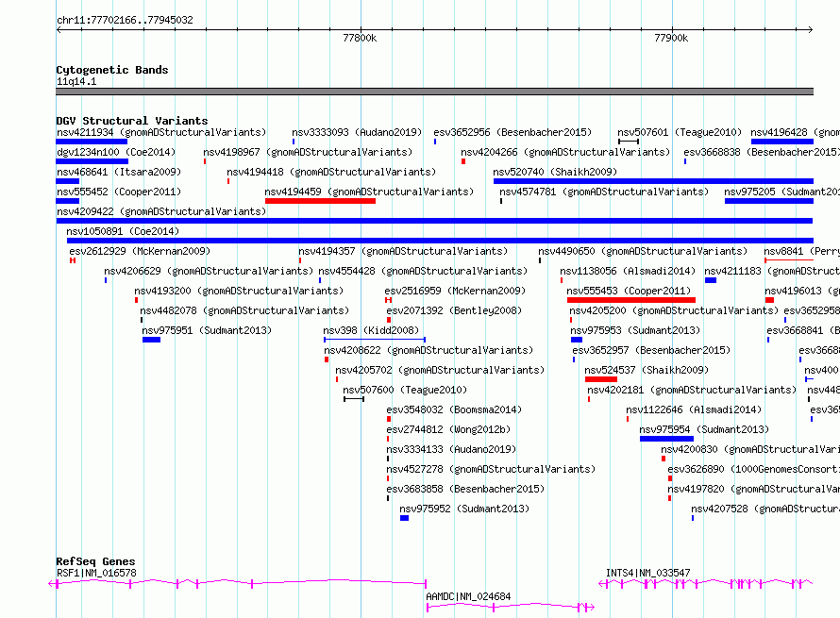
Task: Click nsv1122646 (Alsmadi2014) label
Action: (694, 409)
